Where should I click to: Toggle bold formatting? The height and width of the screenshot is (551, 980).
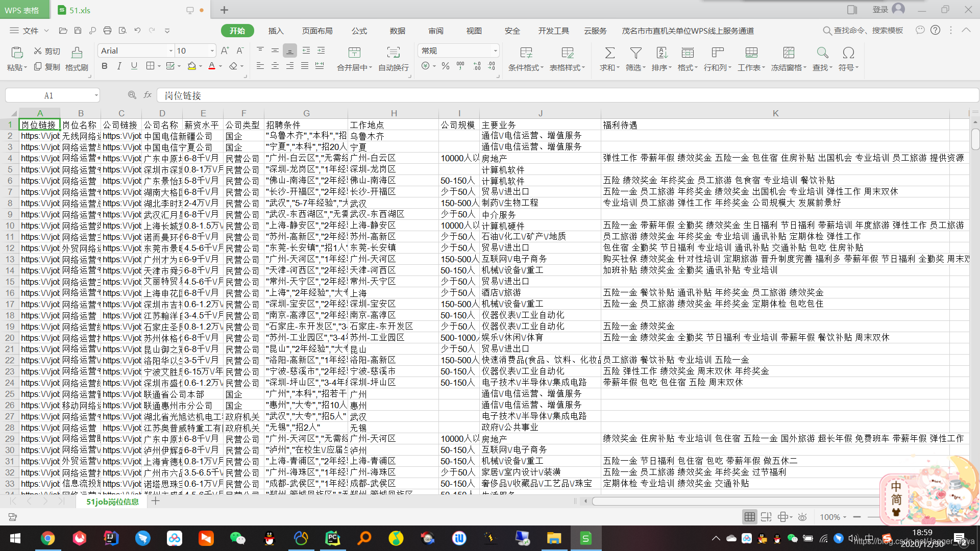tap(104, 66)
